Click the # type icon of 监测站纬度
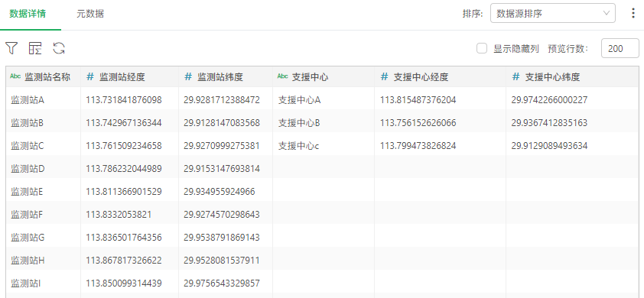 click(188, 76)
